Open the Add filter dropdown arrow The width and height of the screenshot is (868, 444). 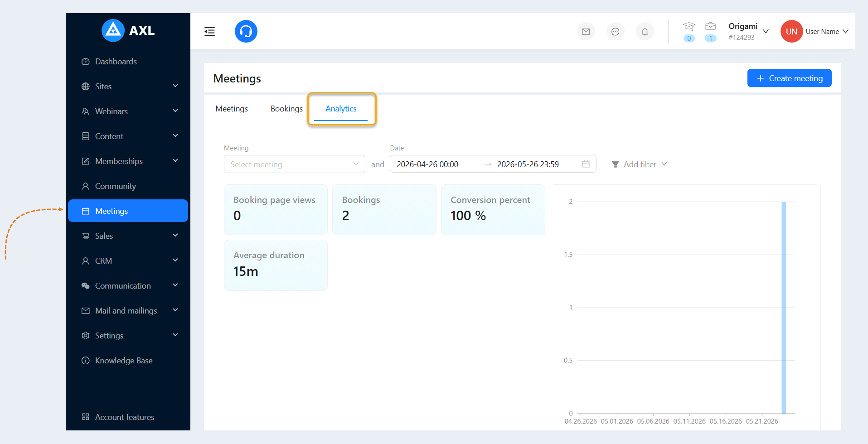coord(664,164)
